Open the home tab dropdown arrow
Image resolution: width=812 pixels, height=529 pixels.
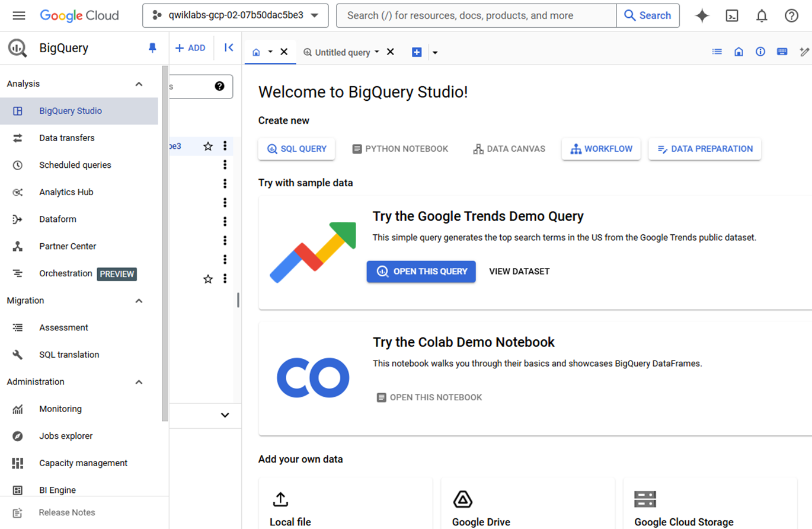point(270,52)
